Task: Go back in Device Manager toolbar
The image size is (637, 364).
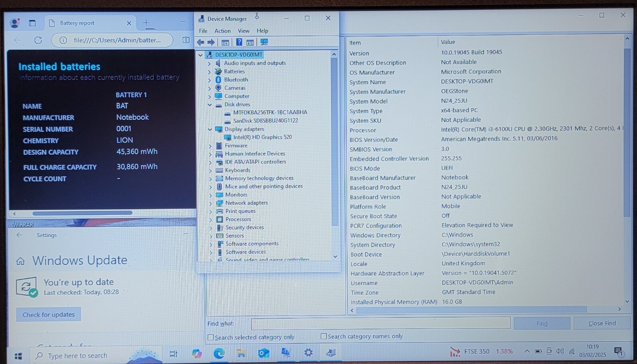Action: click(x=201, y=42)
